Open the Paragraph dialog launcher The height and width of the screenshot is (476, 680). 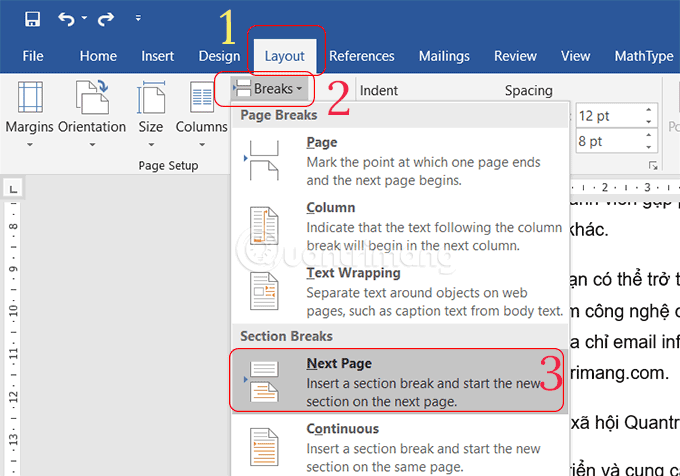pos(655,166)
